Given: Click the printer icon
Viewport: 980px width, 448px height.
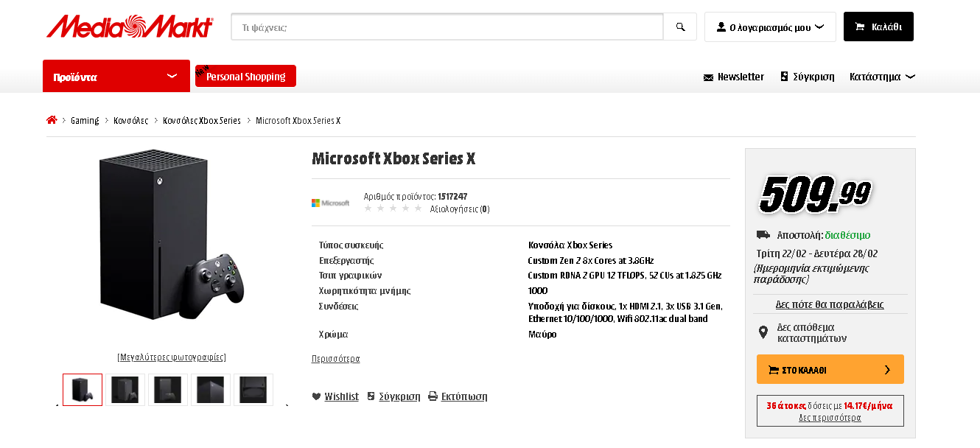Looking at the screenshot, I should [433, 396].
